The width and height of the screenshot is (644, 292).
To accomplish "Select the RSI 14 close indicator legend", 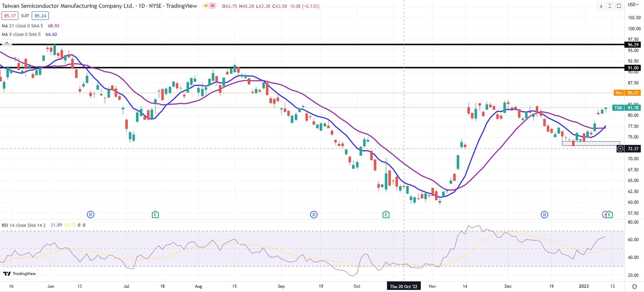I will click(24, 225).
